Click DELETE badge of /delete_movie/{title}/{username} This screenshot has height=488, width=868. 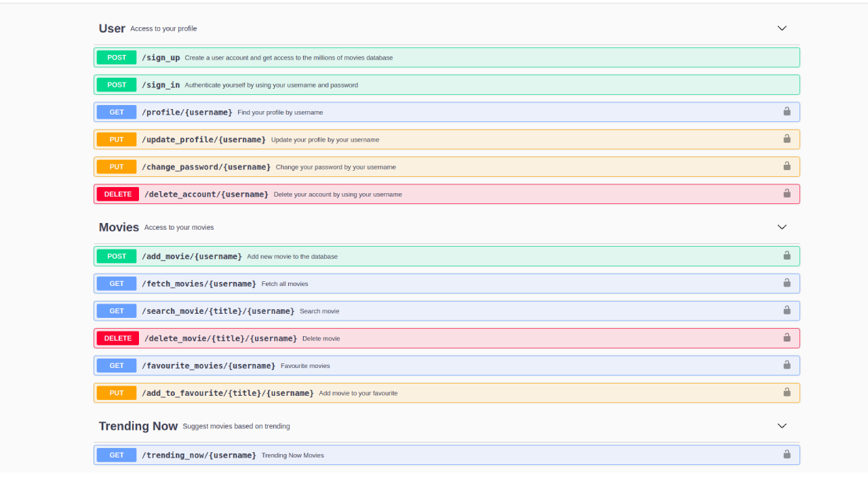click(118, 338)
